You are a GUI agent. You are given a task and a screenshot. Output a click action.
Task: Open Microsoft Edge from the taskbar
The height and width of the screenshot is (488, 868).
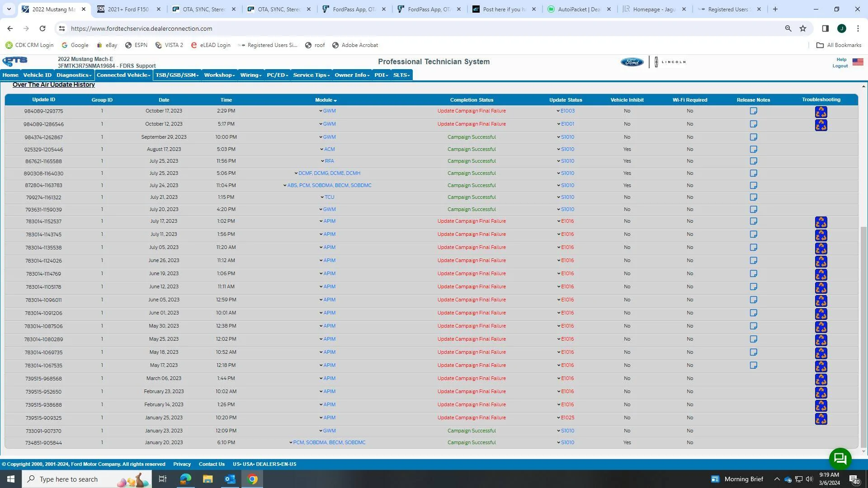point(185,479)
